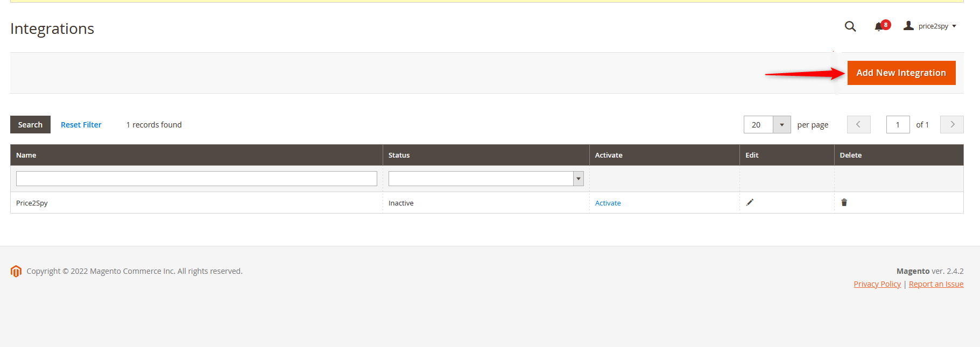Edit Price2Spy integration pencil icon

pyautogui.click(x=750, y=202)
